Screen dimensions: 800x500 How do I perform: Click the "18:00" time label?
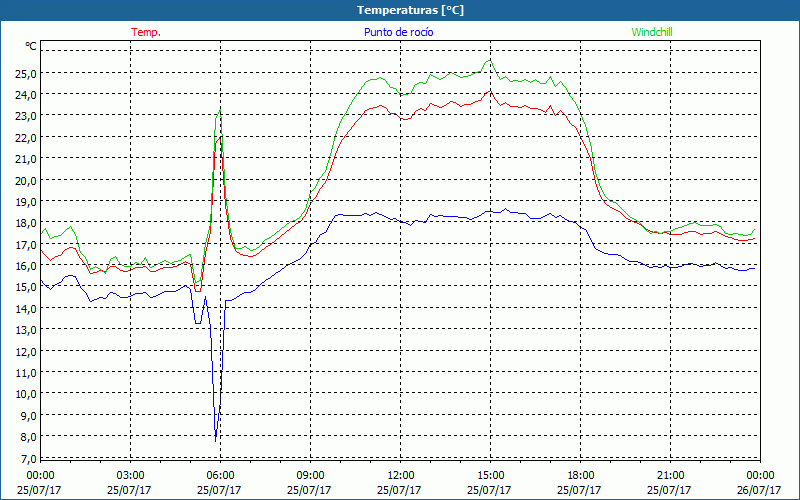(580, 476)
